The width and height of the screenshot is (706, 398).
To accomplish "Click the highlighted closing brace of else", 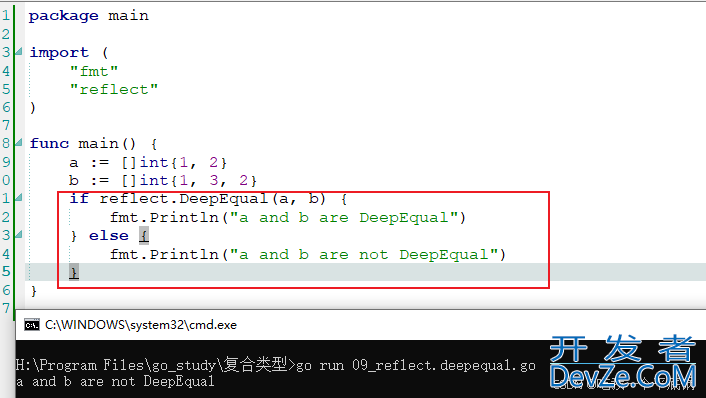I will (74, 271).
